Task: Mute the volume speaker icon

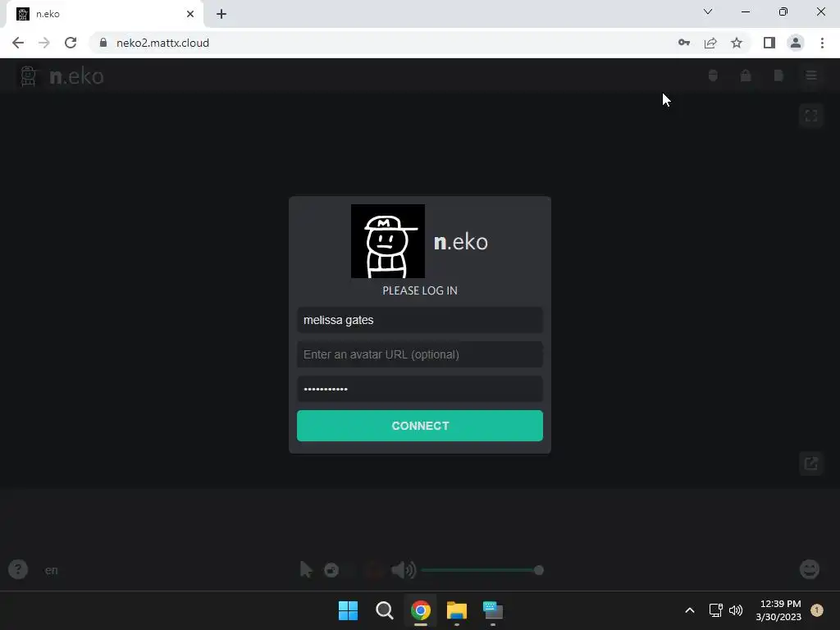Action: [404, 569]
